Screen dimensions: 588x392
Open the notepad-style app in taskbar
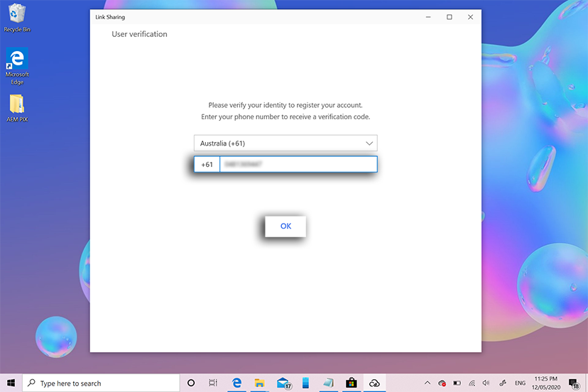[329, 383]
